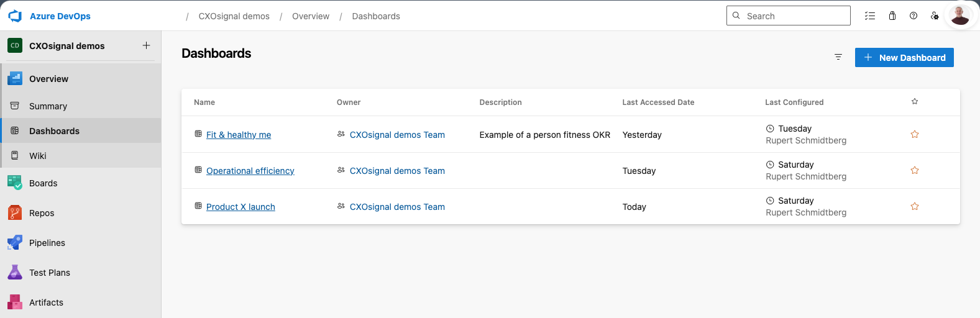This screenshot has width=980, height=318.
Task: Favorite the Product X launch dashboard
Action: click(915, 206)
